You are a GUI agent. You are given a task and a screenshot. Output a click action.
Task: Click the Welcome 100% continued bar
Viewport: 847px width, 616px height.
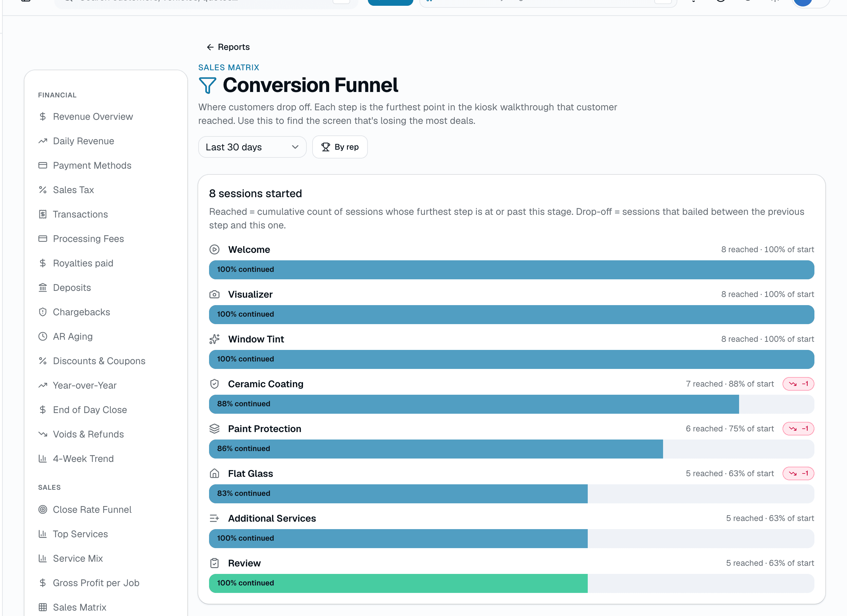point(512,270)
